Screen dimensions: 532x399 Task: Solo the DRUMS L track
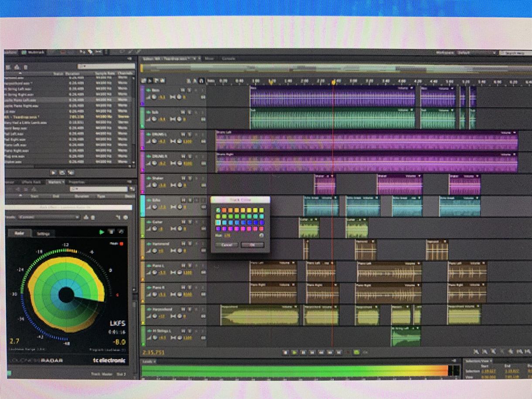click(189, 134)
